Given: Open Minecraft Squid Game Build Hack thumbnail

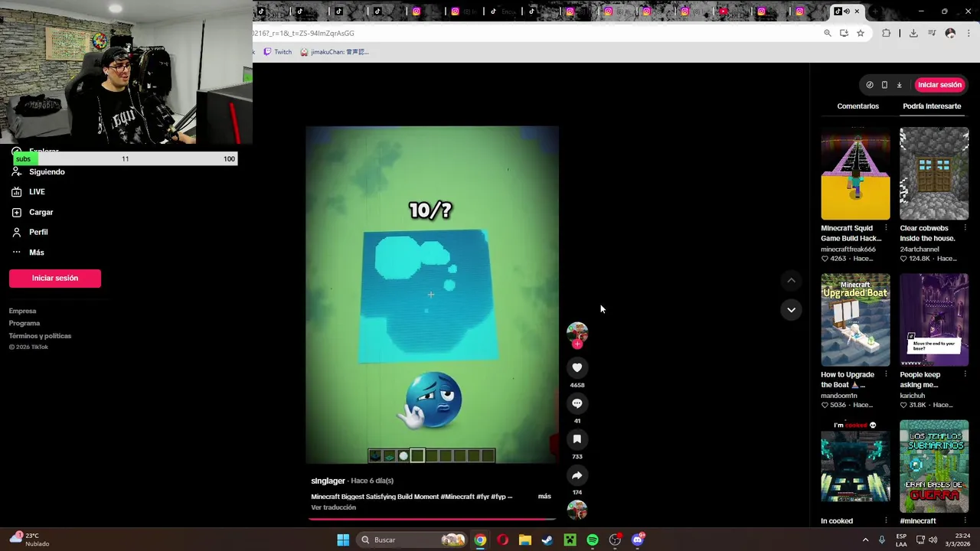Looking at the screenshot, I should [855, 174].
